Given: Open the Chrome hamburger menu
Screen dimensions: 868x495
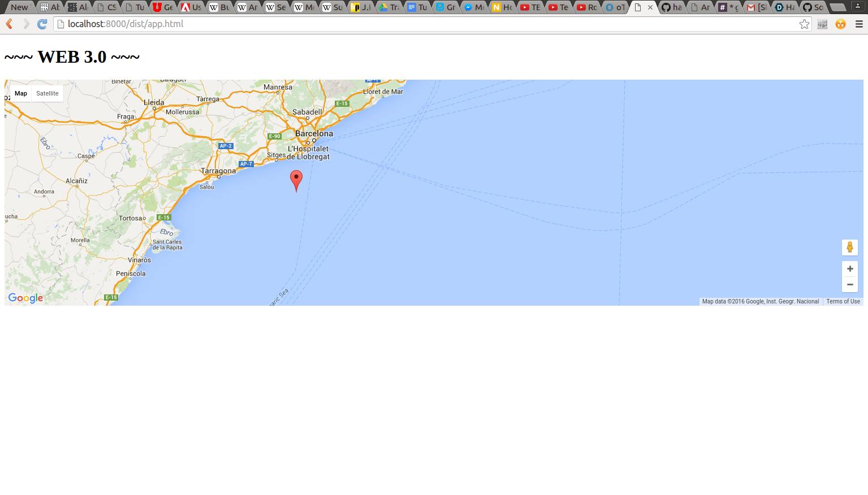Looking at the screenshot, I should [x=858, y=24].
